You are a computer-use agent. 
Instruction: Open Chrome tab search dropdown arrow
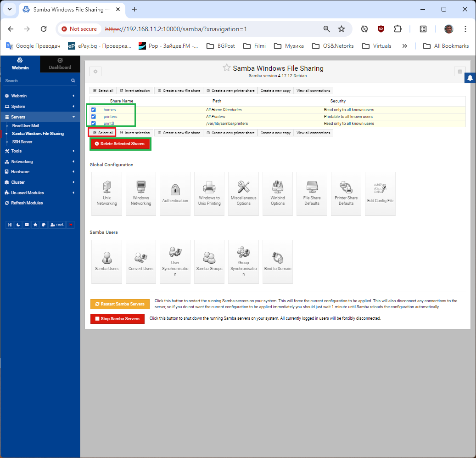tap(10, 9)
